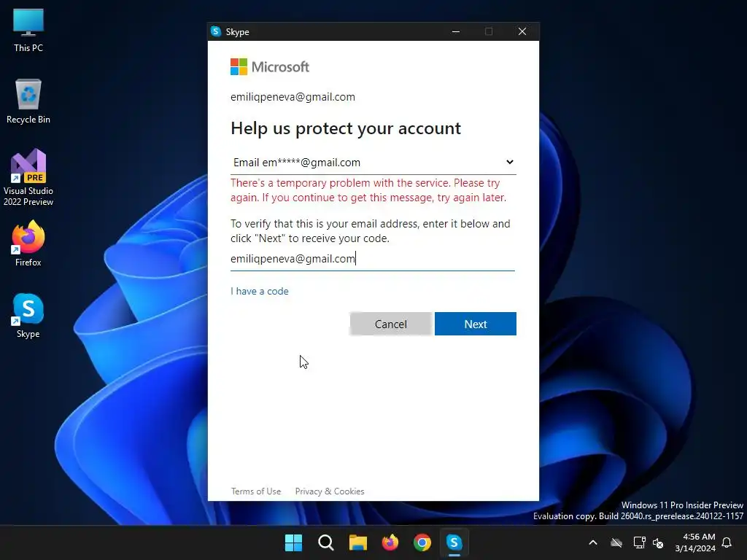The width and height of the screenshot is (747, 560).
Task: Click the muted volume tray icon
Action: tap(658, 542)
